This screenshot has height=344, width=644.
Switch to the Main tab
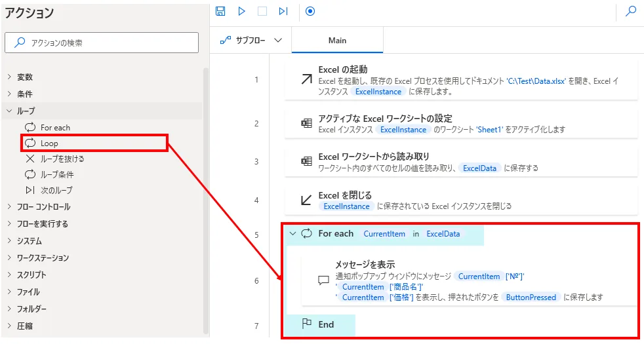point(337,41)
